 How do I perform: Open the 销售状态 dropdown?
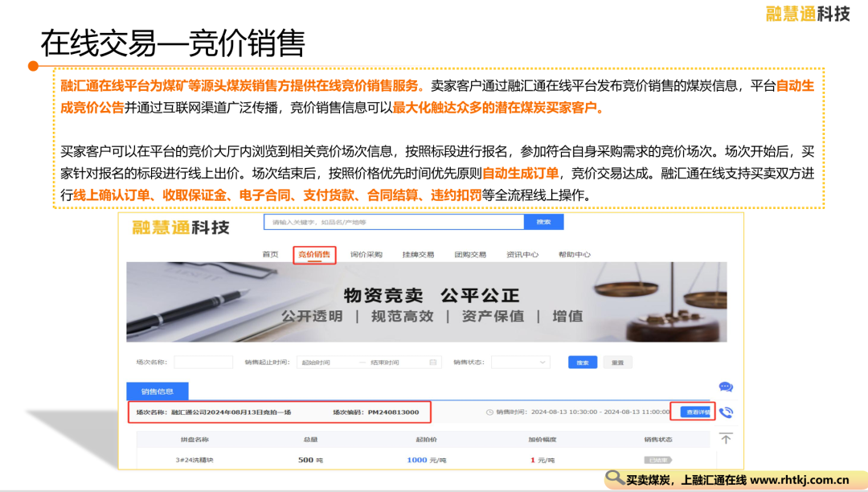pos(520,363)
